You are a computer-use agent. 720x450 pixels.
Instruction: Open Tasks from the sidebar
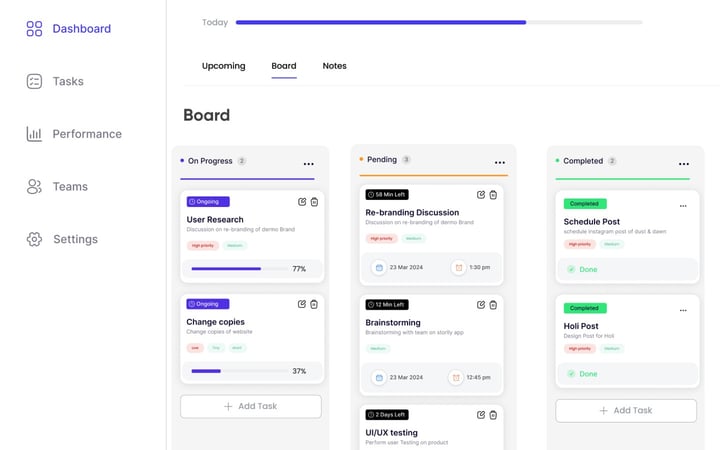tap(68, 81)
